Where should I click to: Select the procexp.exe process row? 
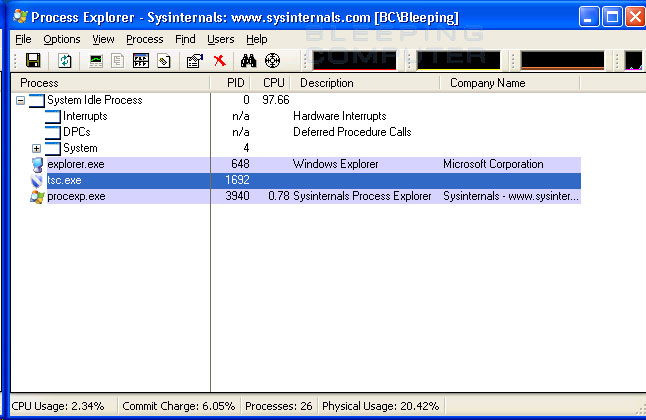314,197
